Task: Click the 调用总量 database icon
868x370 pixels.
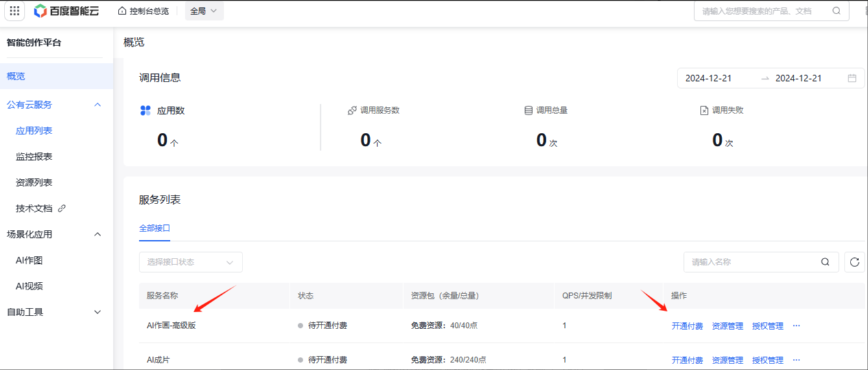Action: pyautogui.click(x=528, y=111)
